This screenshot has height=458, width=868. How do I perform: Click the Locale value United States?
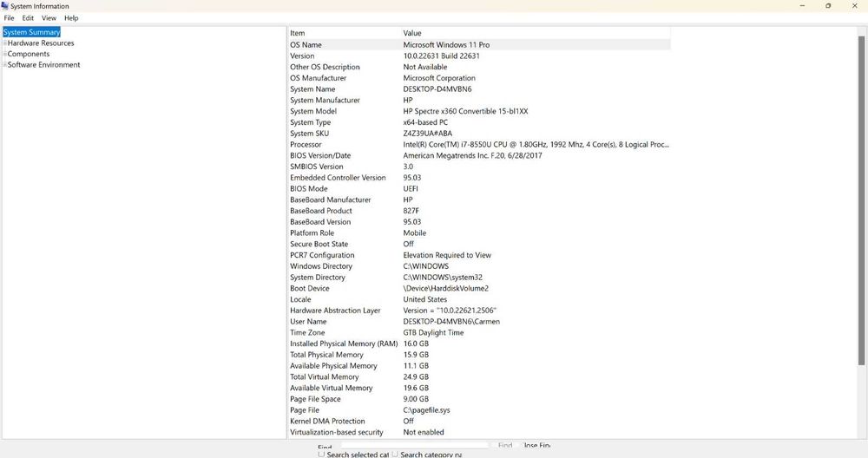coord(425,299)
